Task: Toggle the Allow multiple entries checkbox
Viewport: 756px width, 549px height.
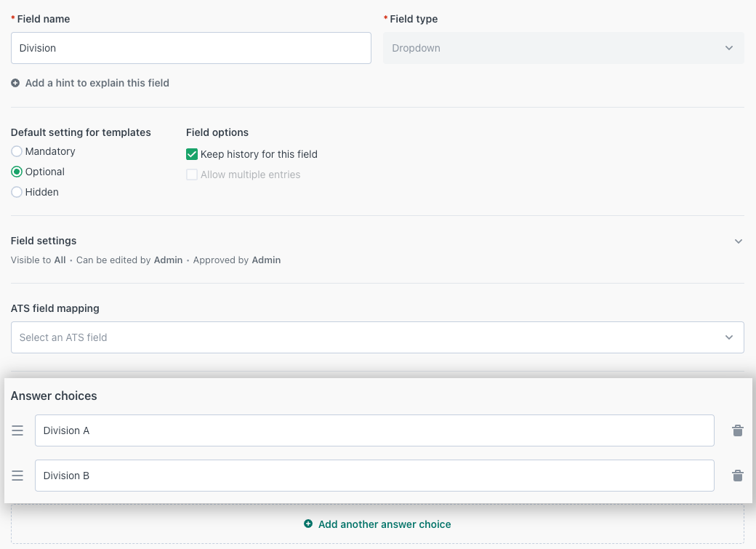Action: tap(192, 175)
